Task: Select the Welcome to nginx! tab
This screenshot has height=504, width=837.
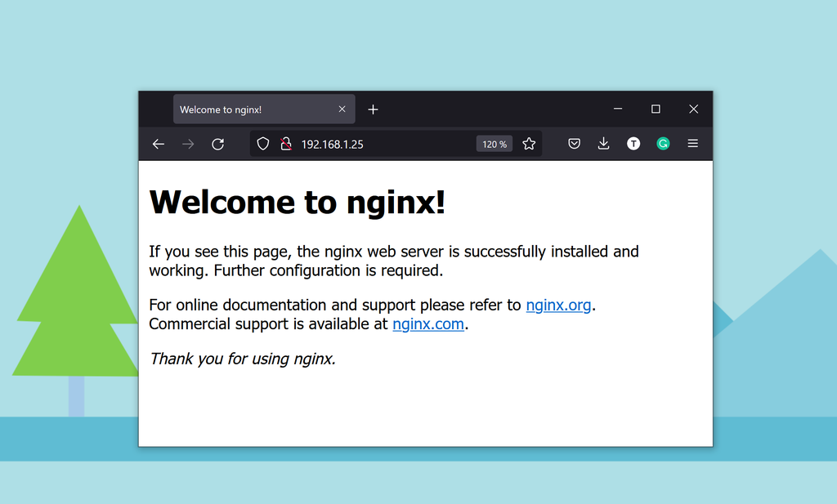Action: click(264, 109)
